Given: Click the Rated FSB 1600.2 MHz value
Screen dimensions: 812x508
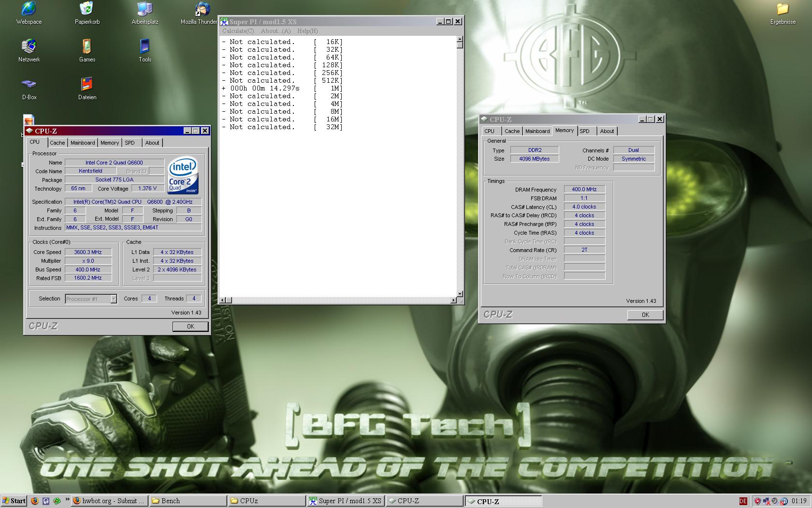Looking at the screenshot, I should (88, 278).
